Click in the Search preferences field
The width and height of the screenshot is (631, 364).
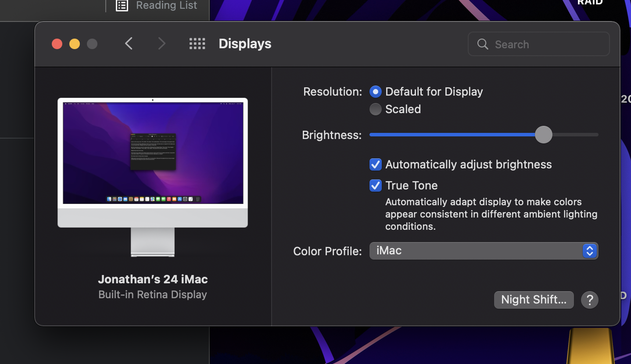coord(539,44)
